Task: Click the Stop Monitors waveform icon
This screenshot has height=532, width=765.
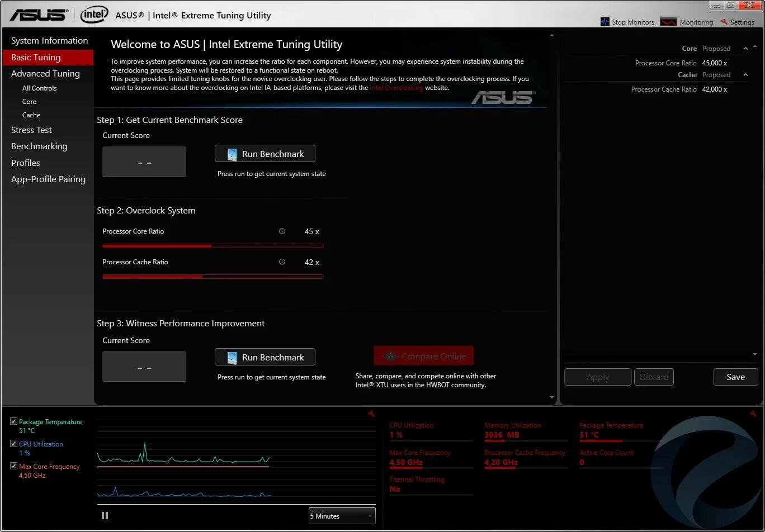Action: [x=605, y=22]
